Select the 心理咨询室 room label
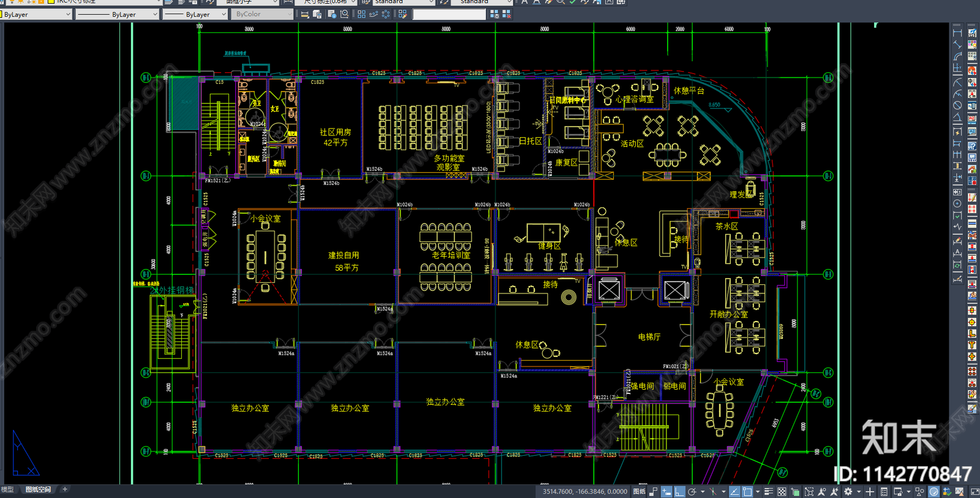The image size is (980, 498). 634,99
